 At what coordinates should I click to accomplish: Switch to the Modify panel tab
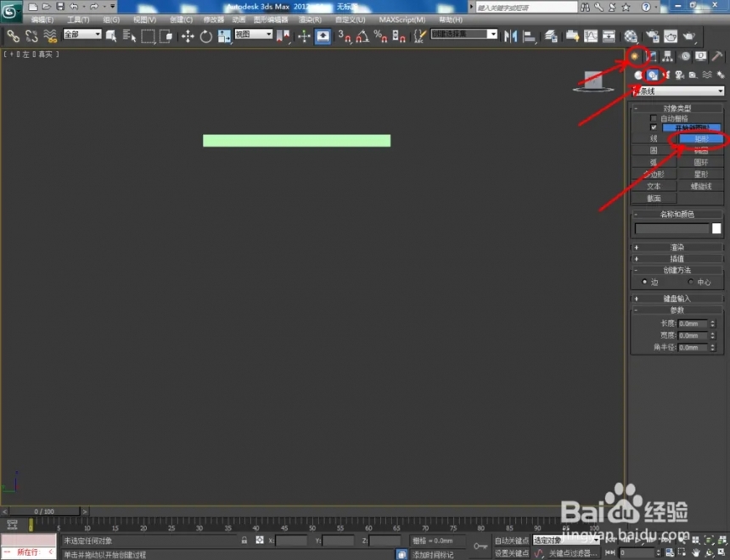[652, 56]
